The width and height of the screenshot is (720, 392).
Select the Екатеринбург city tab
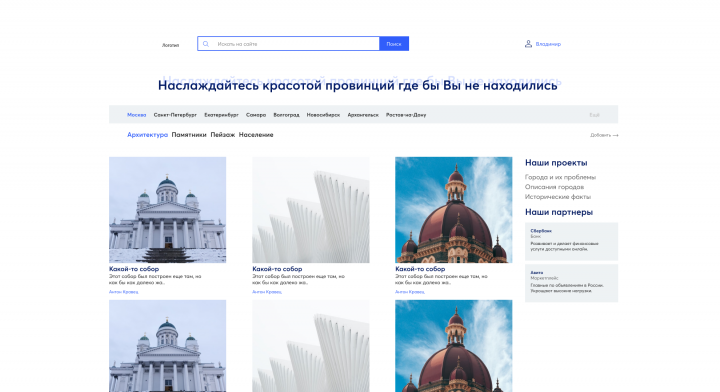221,115
